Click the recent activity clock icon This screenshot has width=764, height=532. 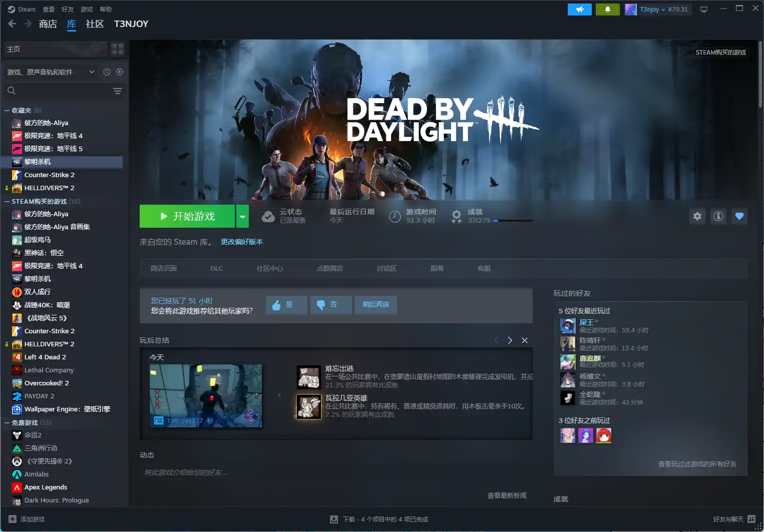coord(107,72)
